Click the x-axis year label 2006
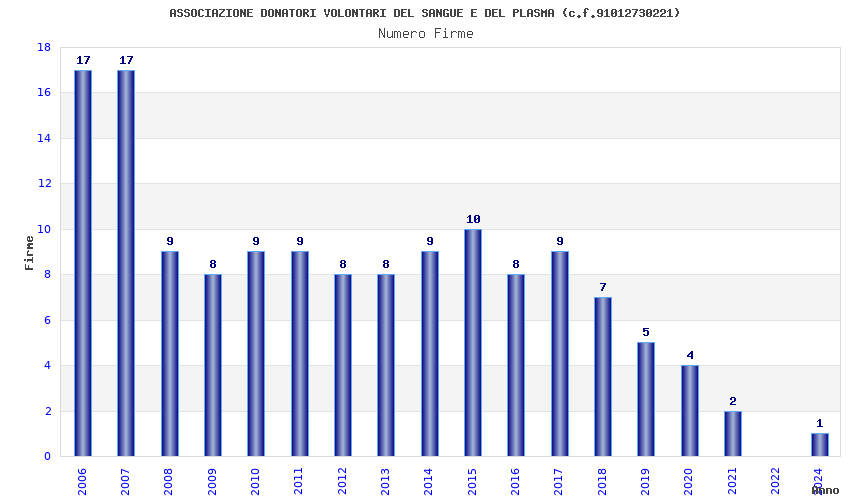This screenshot has height=500, width=850. click(x=82, y=482)
